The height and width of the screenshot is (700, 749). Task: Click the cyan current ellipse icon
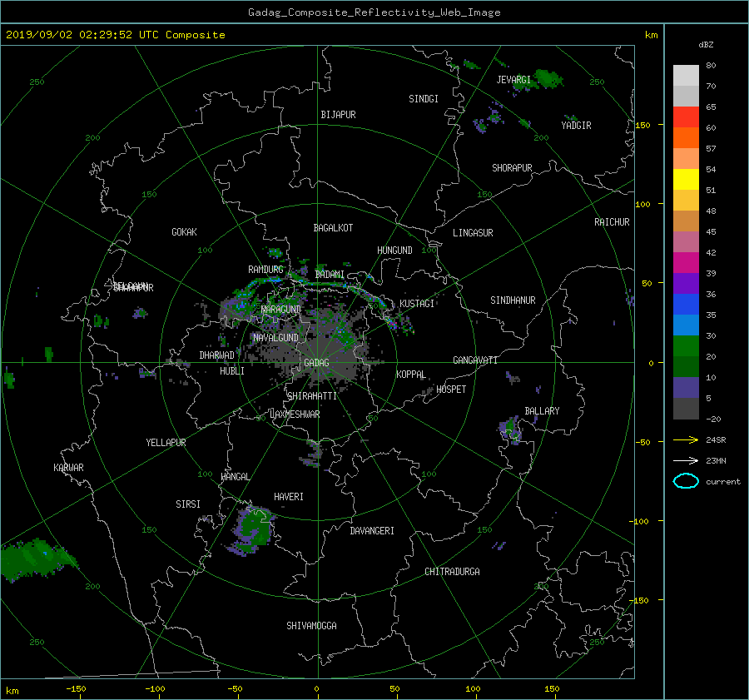686,481
